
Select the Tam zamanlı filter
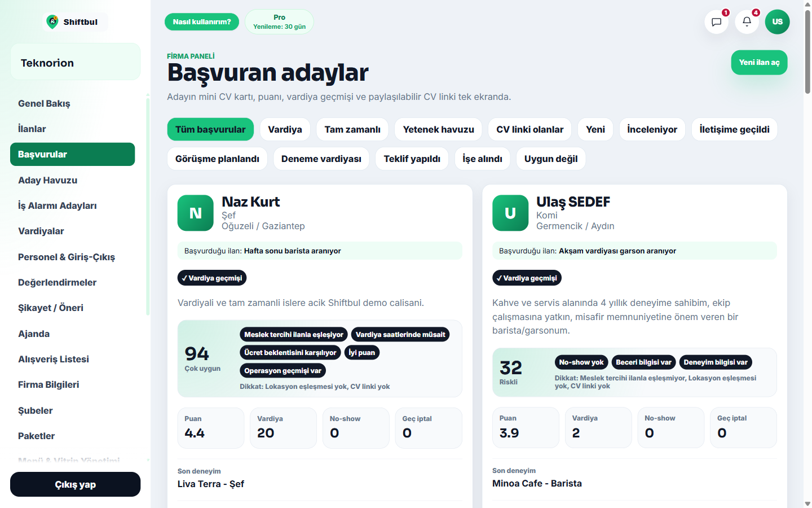click(352, 129)
